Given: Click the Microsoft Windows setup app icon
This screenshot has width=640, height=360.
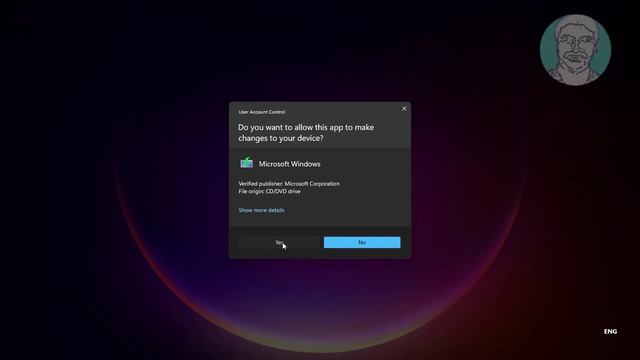Looking at the screenshot, I should click(246, 163).
